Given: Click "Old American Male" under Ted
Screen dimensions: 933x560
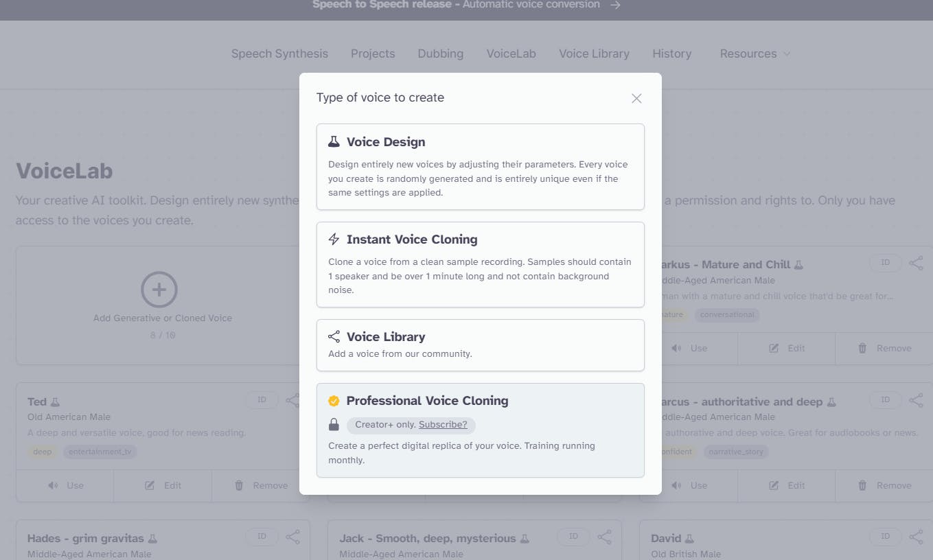Looking at the screenshot, I should [69, 417].
